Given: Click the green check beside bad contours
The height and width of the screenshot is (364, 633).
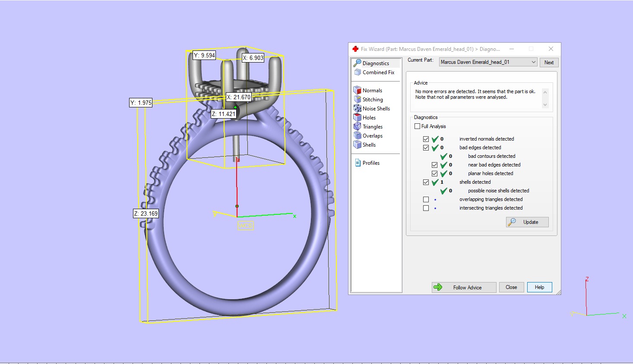Looking at the screenshot, I should [x=443, y=156].
